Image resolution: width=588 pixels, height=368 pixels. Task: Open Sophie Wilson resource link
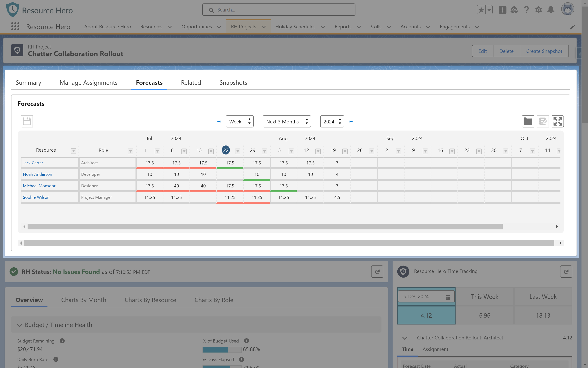(x=36, y=197)
